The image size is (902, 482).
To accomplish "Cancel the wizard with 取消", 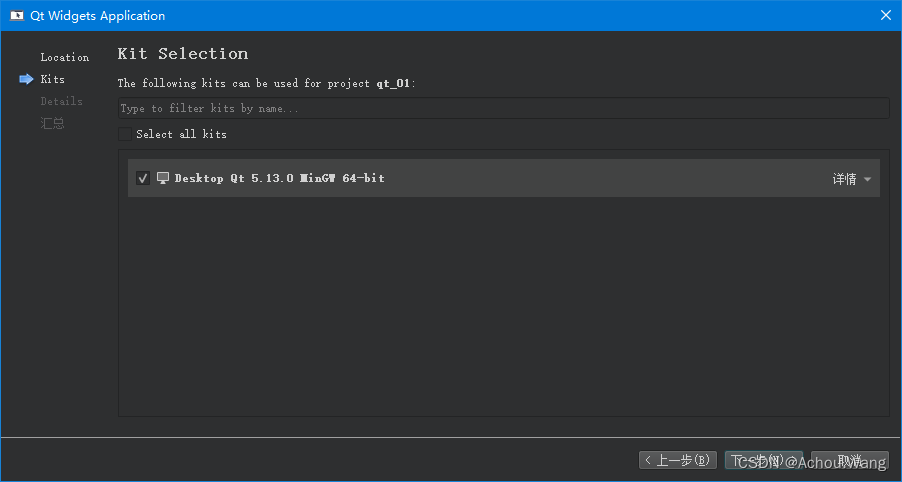I will (850, 460).
